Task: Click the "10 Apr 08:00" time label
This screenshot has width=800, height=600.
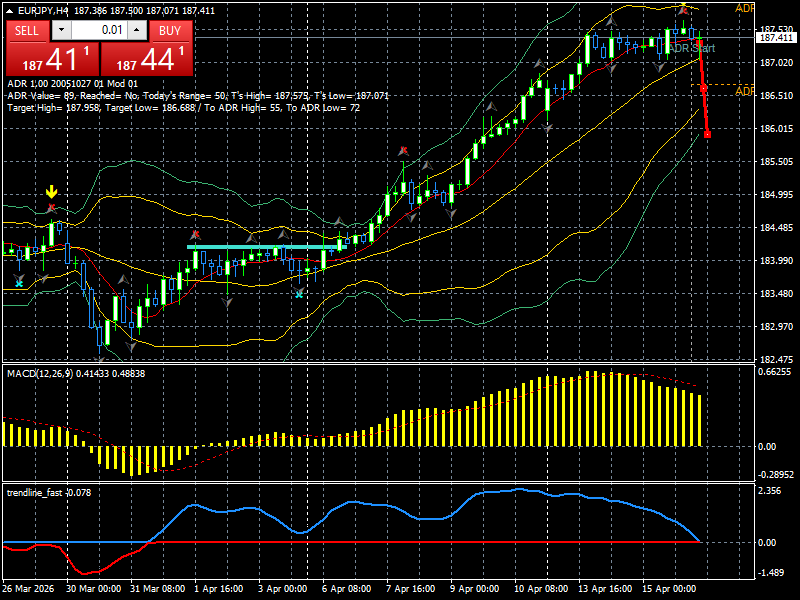Action: point(541,588)
